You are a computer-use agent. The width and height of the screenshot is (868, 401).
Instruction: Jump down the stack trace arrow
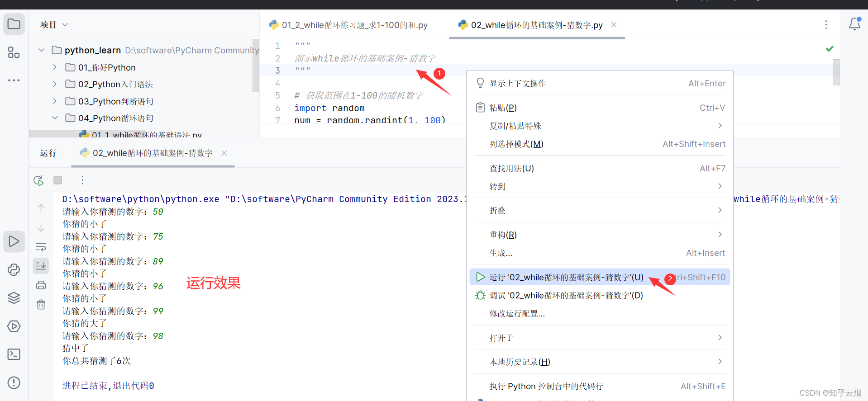tap(41, 227)
